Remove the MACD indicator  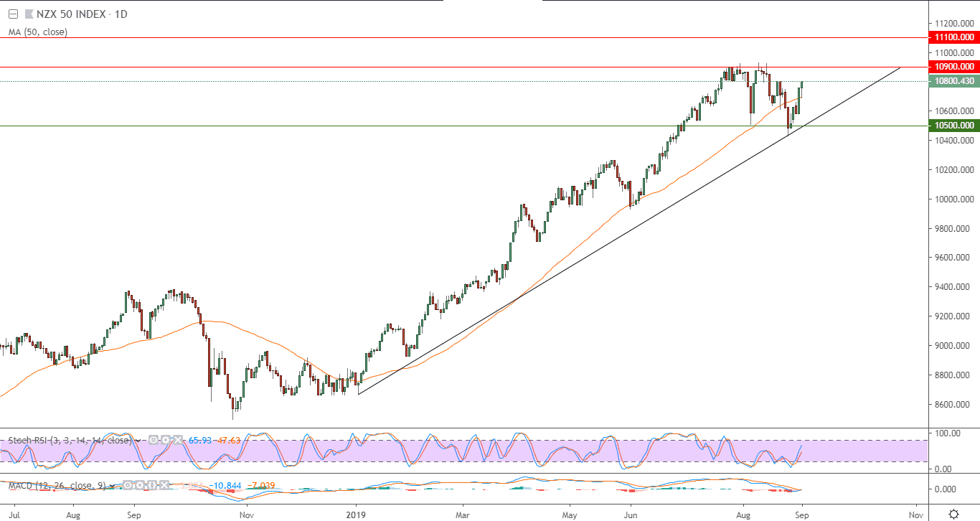point(164,486)
